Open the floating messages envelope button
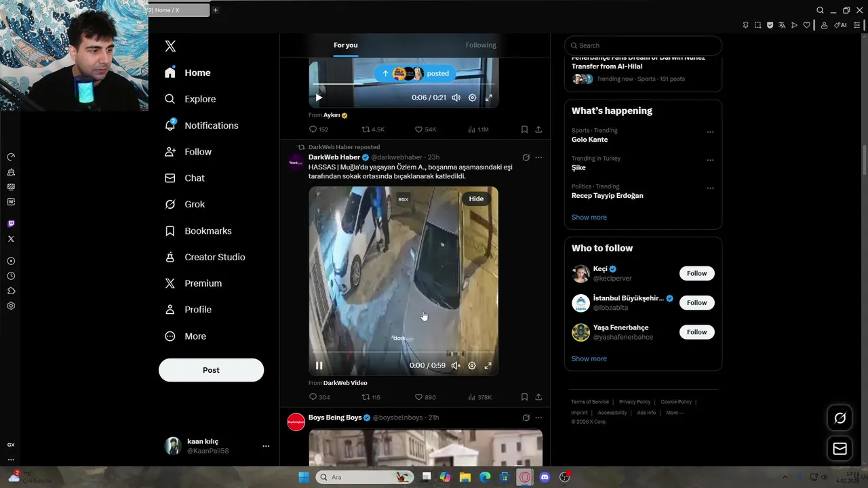 point(840,449)
